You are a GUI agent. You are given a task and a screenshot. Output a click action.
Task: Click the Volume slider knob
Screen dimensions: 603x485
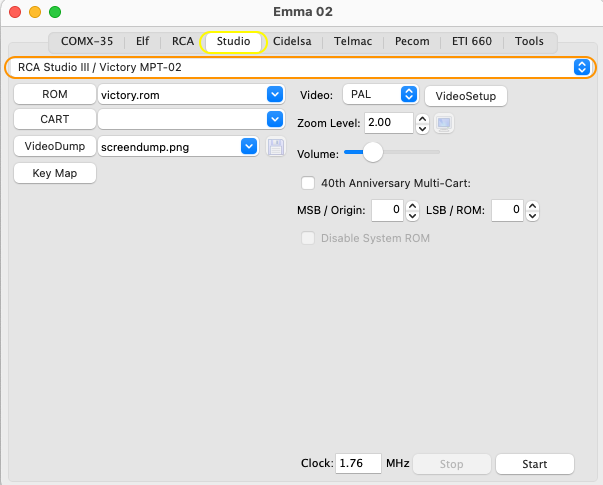(x=373, y=152)
